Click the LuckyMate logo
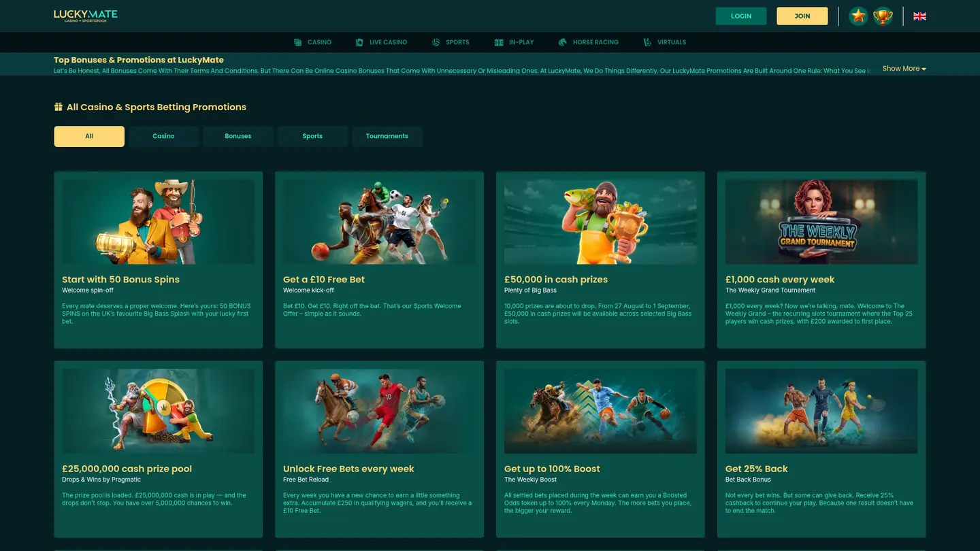980x551 pixels. [x=86, y=16]
